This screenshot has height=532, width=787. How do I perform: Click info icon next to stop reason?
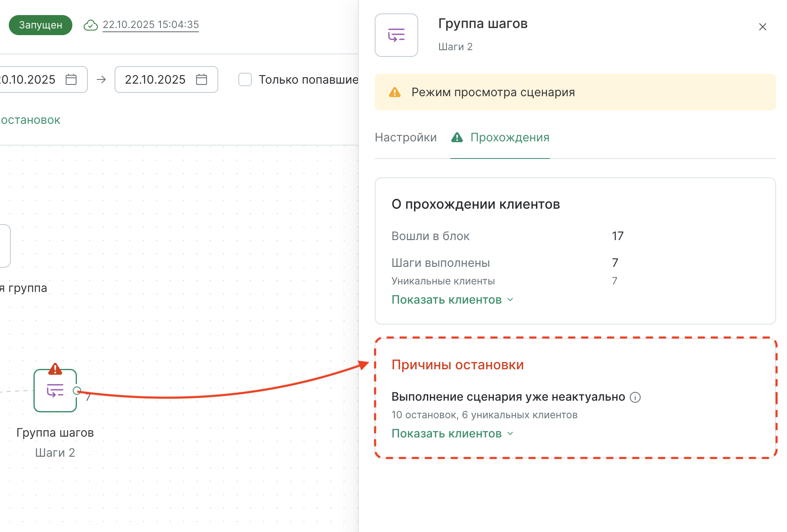(x=635, y=397)
